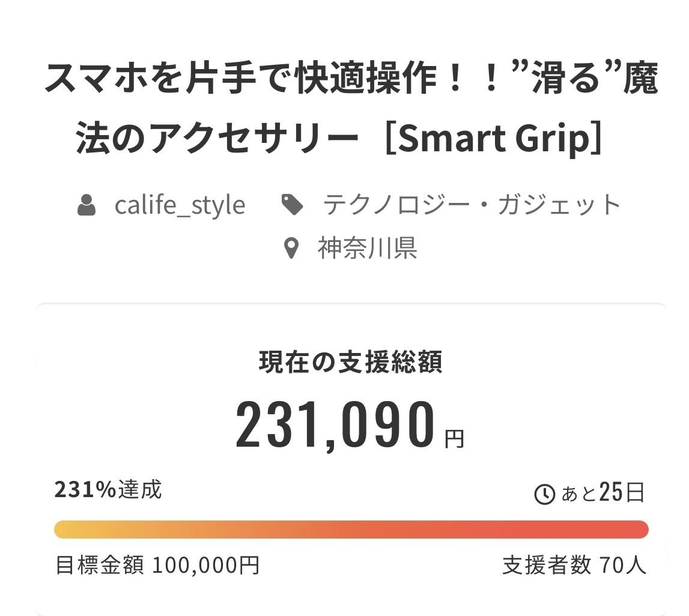Click the 円 currency unit after total
Image resolution: width=689 pixels, height=616 pixels.
(455, 439)
